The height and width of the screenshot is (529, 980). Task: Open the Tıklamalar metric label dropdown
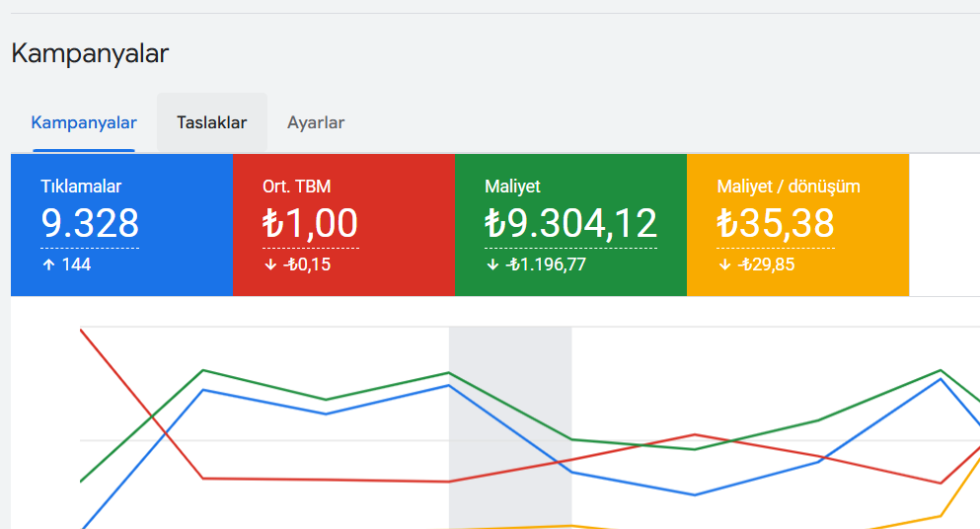point(81,186)
